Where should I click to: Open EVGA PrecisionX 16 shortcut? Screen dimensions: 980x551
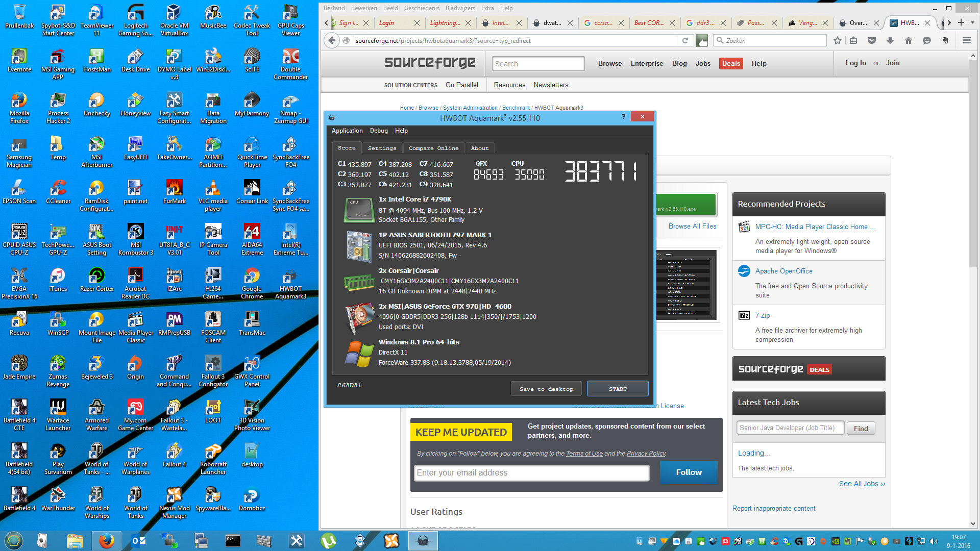tap(19, 284)
